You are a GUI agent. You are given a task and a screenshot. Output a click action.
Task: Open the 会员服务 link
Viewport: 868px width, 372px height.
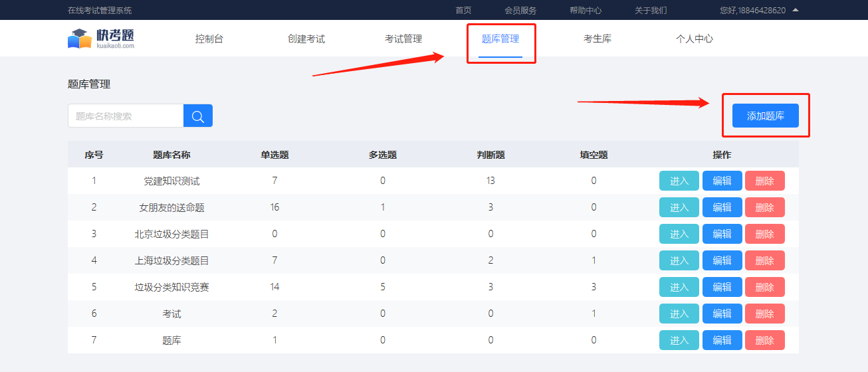pyautogui.click(x=520, y=10)
